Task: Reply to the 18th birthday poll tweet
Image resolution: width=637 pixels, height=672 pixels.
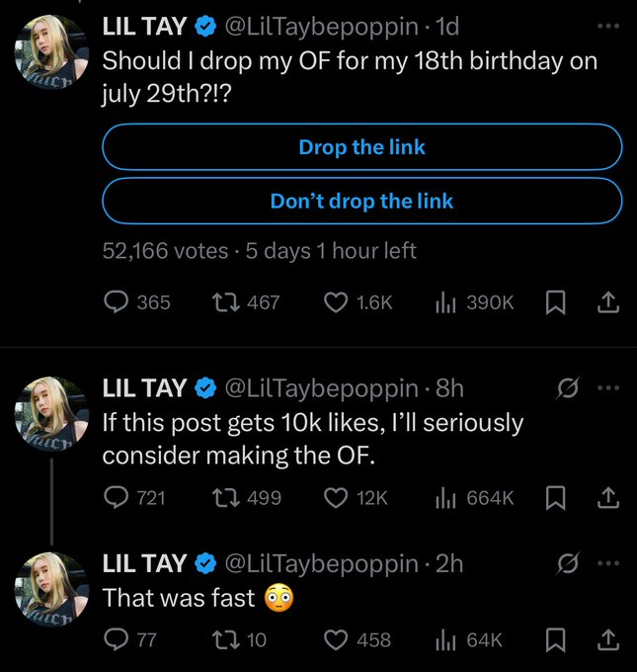Action: point(119,301)
